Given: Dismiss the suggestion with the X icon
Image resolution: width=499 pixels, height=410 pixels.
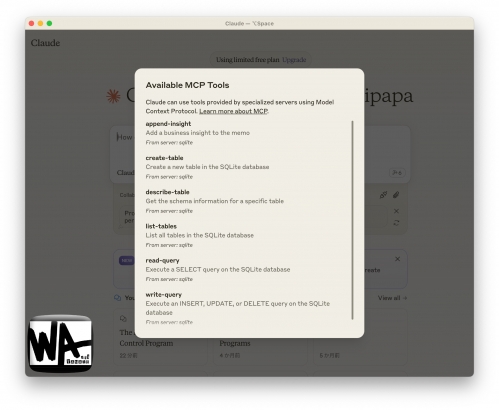Looking at the screenshot, I should pos(396,211).
